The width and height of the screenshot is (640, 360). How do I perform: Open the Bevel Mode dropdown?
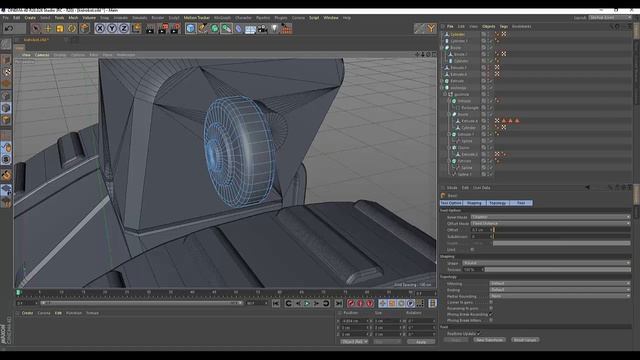coord(550,217)
